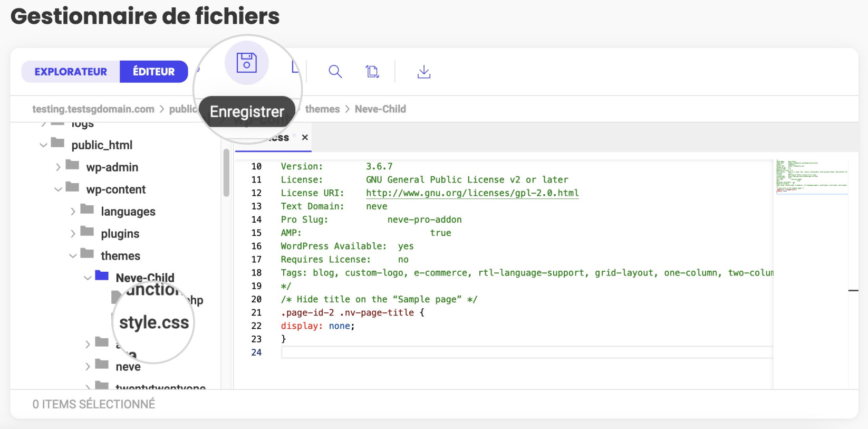Expand the wp-admin folder chevron
Image resolution: width=868 pixels, height=429 pixels.
click(58, 167)
